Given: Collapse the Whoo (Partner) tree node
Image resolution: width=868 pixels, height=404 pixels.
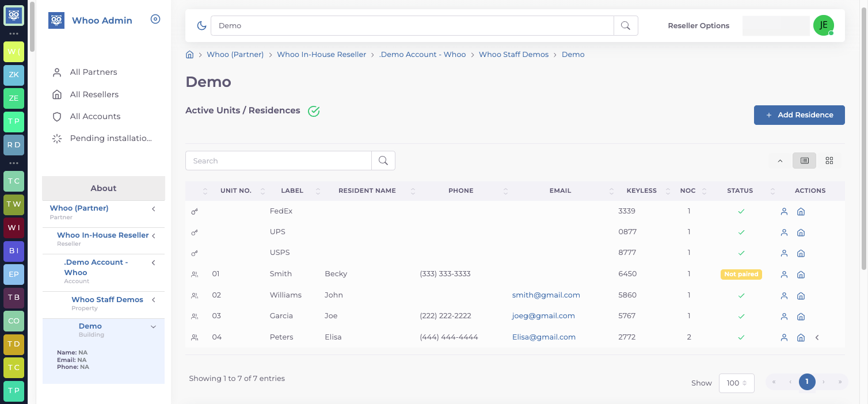Looking at the screenshot, I should coord(154,209).
